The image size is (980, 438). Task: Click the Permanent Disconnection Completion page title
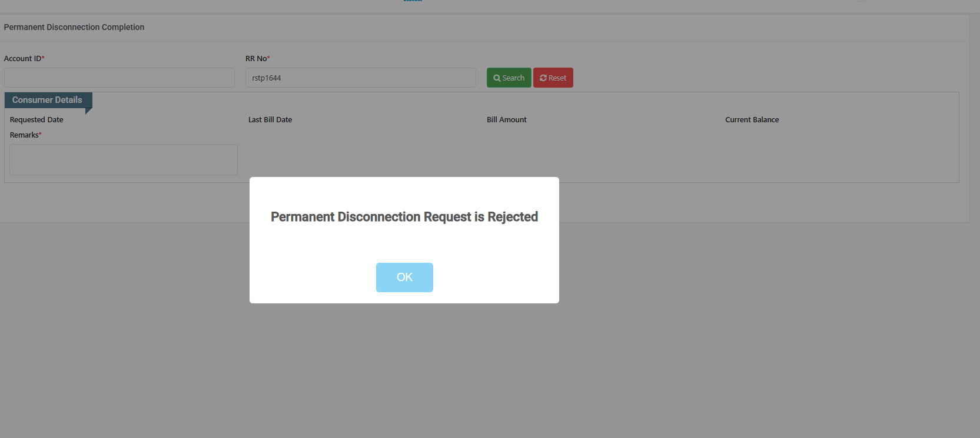point(74,27)
